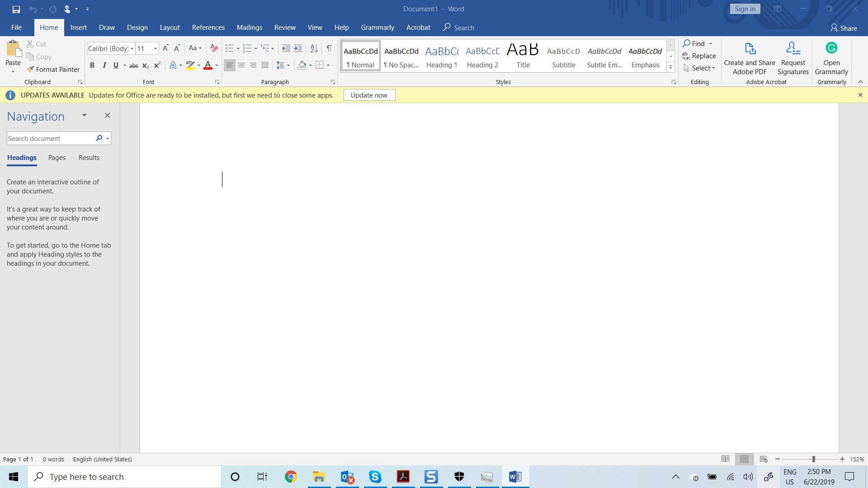Viewport: 868px width, 488px height.
Task: Open the Review tab
Action: 285,28
